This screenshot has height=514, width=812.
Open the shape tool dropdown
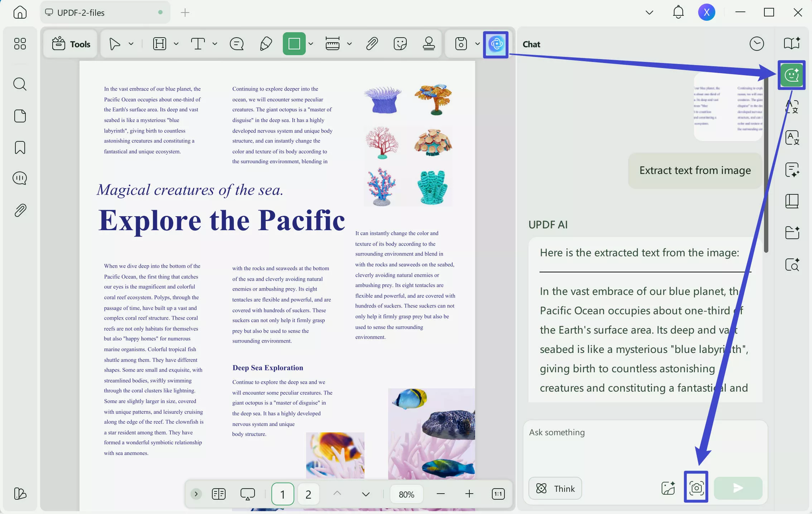[x=311, y=44]
